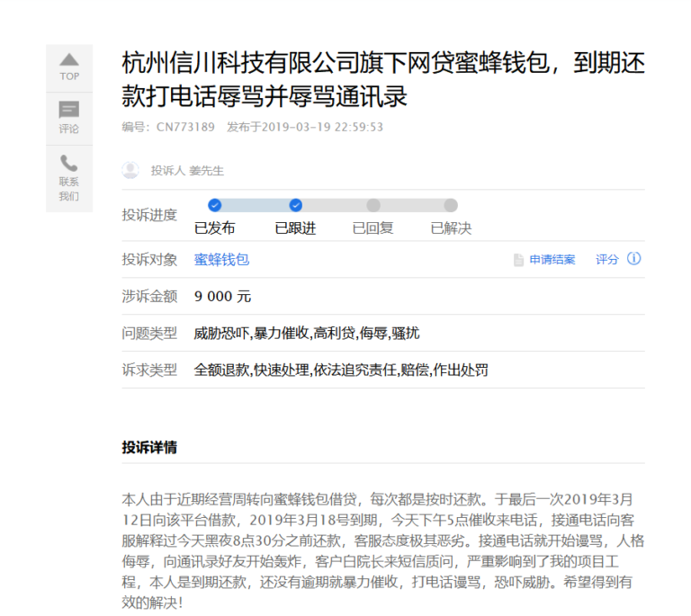The width and height of the screenshot is (691, 616).
Task: Click the complaint title heading text
Action: coord(383,79)
